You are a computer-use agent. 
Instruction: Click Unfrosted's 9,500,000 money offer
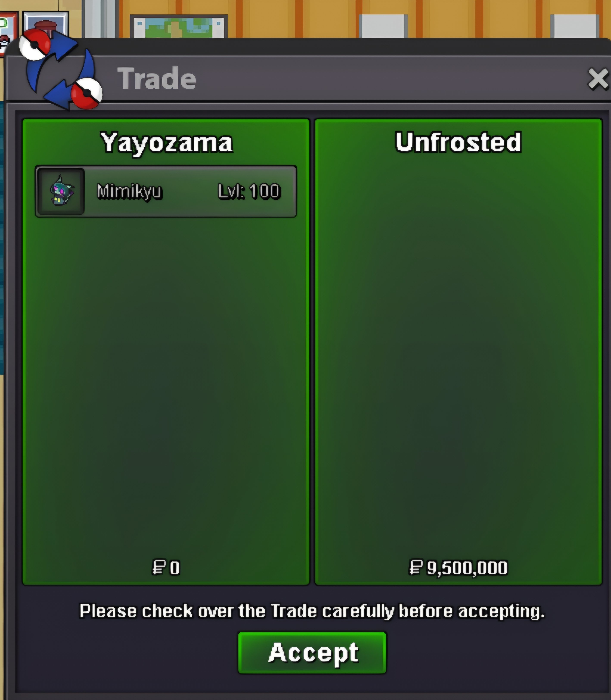[458, 568]
